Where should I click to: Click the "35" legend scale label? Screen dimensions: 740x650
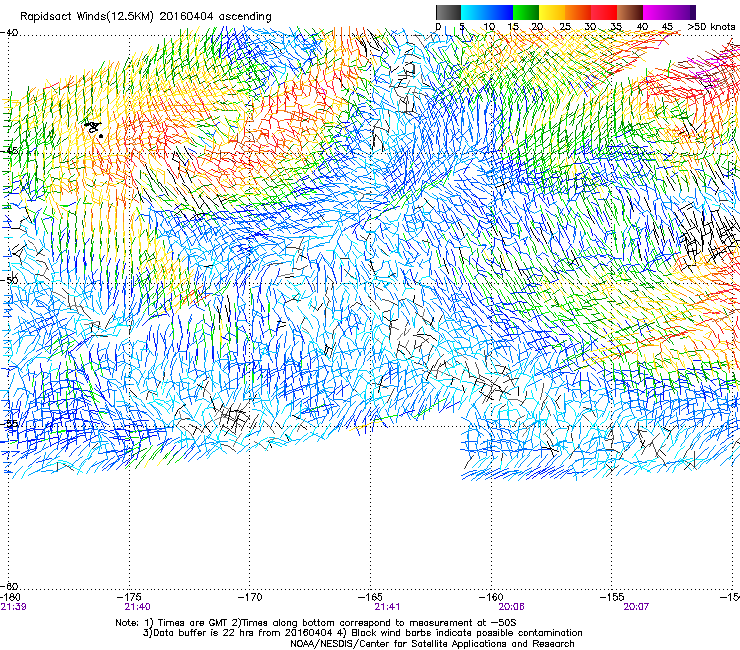pyautogui.click(x=616, y=27)
